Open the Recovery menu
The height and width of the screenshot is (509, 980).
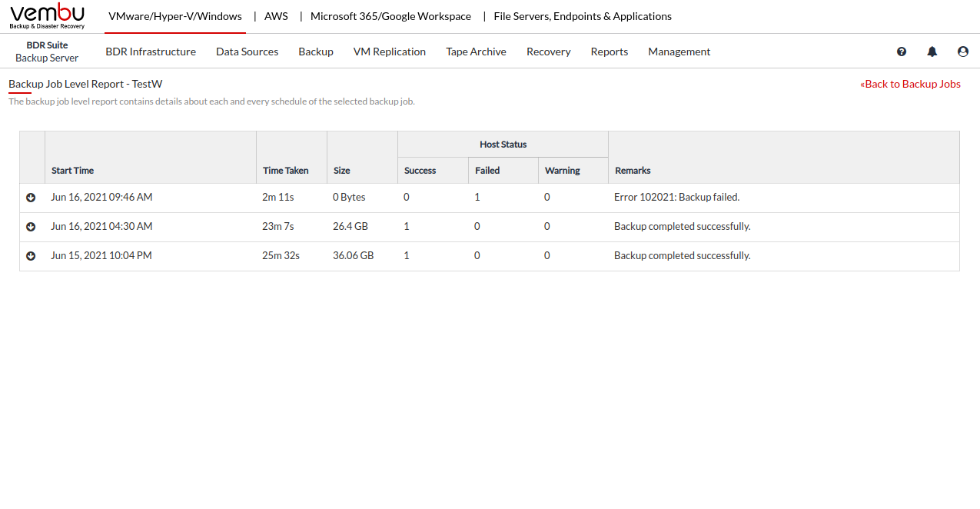(548, 52)
